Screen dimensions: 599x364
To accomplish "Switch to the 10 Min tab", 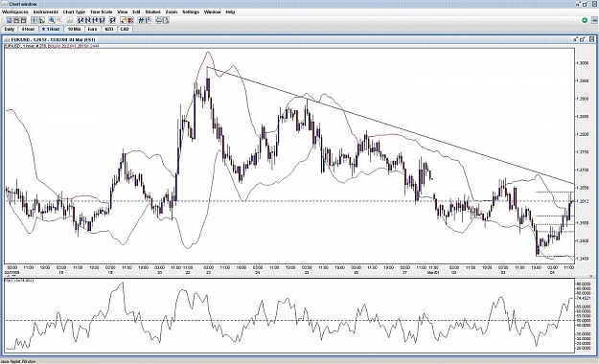I will coord(74,29).
